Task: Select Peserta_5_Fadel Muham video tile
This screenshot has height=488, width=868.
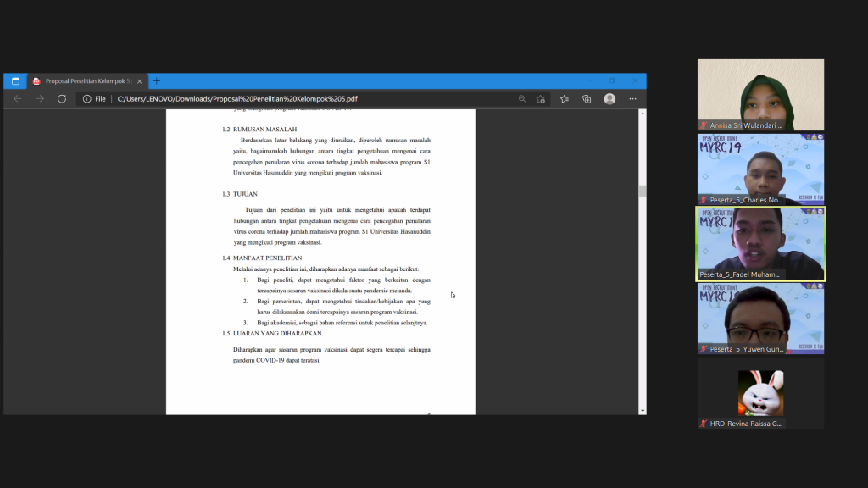Action: point(760,244)
